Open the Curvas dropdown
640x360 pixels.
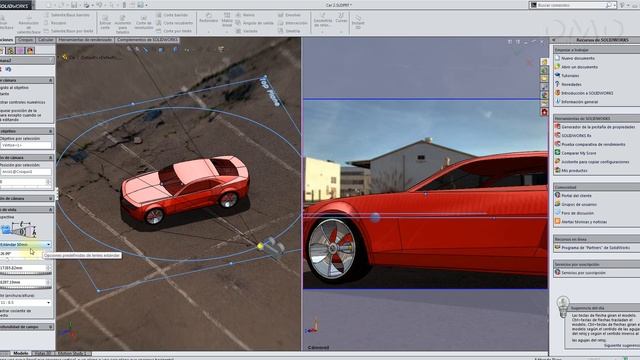tap(341, 31)
